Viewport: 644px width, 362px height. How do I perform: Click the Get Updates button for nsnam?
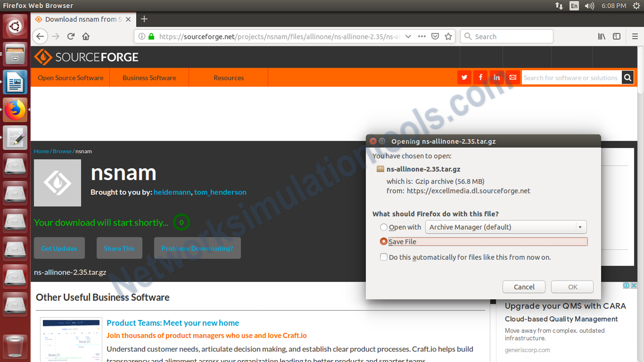coord(59,248)
